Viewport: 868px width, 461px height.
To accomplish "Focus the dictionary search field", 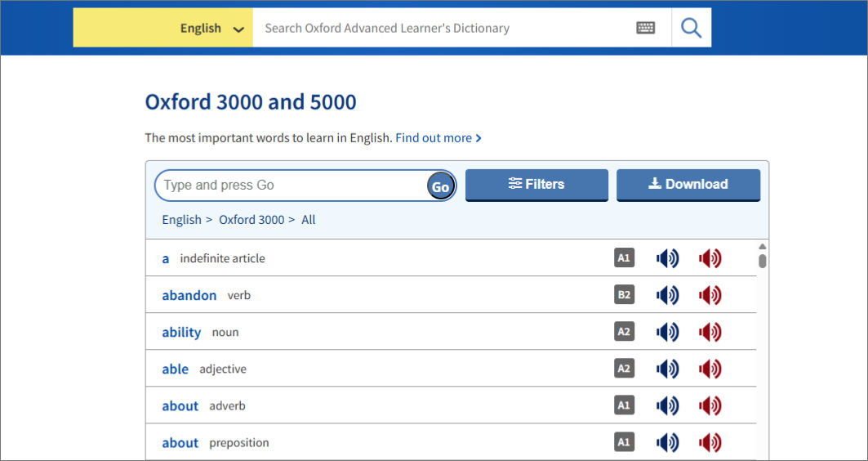I will (444, 28).
